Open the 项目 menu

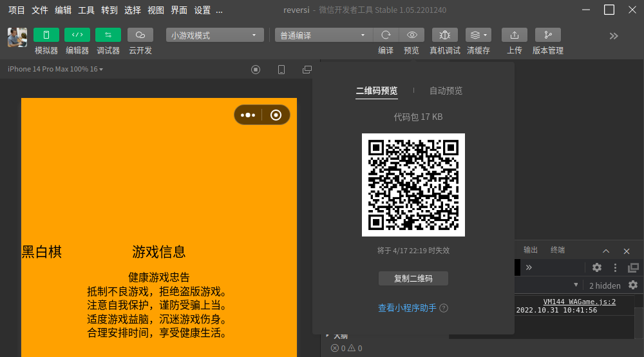pyautogui.click(x=17, y=10)
